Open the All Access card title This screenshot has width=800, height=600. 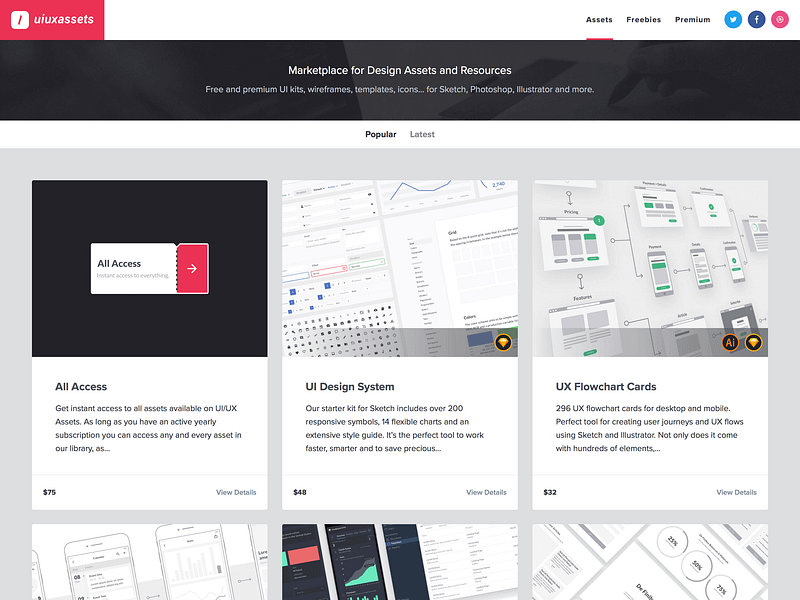(x=81, y=387)
